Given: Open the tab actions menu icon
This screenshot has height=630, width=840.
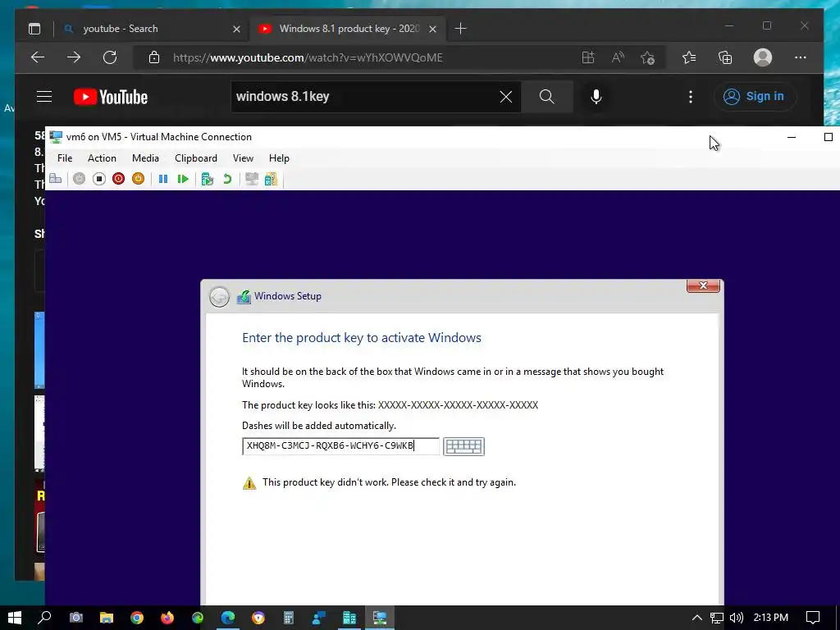Looking at the screenshot, I should [x=34, y=29].
